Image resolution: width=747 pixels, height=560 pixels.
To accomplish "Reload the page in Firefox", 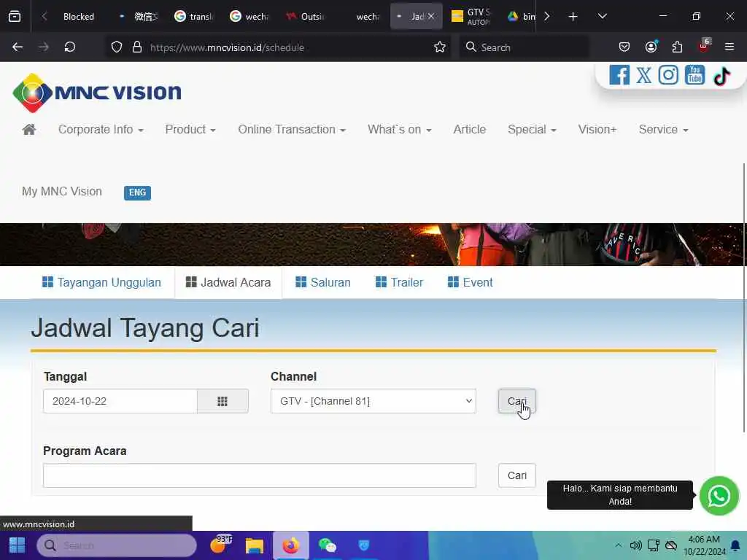I will [69, 47].
